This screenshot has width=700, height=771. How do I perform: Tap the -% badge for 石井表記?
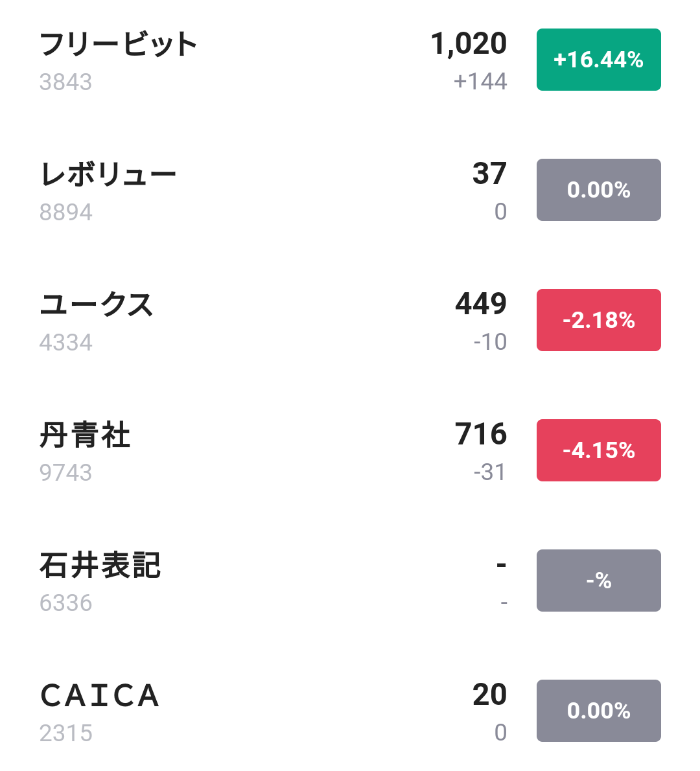pyautogui.click(x=598, y=581)
